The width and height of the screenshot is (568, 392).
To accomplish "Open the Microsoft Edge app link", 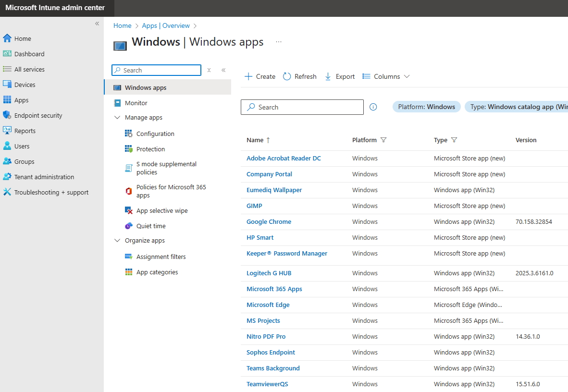I will coord(268,305).
